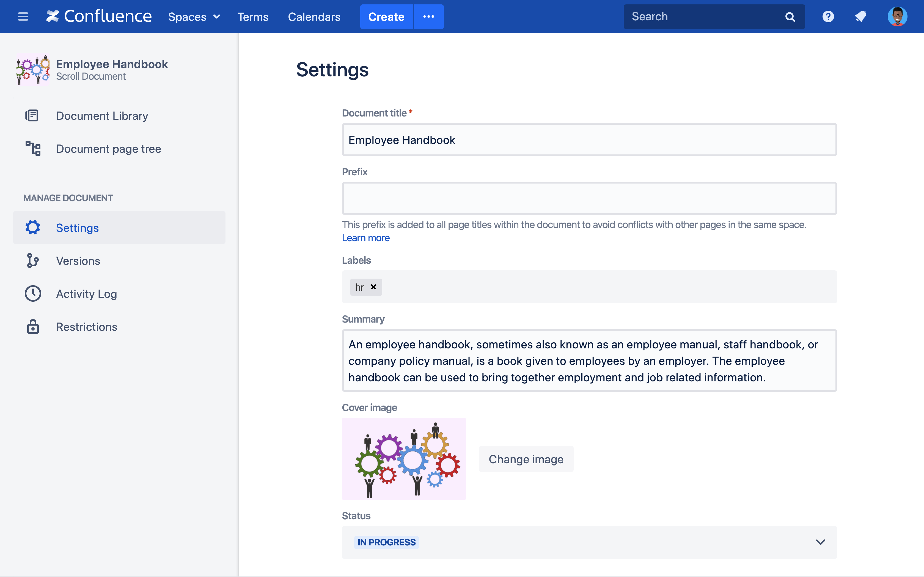Remove the hr label
The height and width of the screenshot is (577, 924).
click(373, 287)
